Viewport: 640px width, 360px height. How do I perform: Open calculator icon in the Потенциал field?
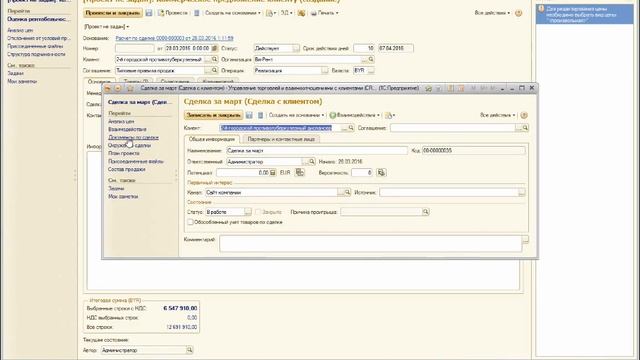click(273, 173)
